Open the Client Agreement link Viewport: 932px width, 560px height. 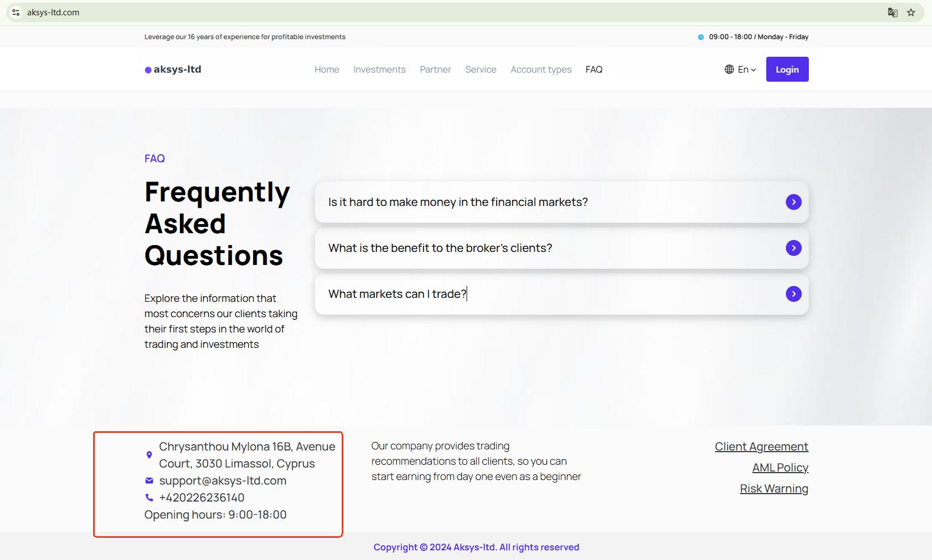pos(761,447)
